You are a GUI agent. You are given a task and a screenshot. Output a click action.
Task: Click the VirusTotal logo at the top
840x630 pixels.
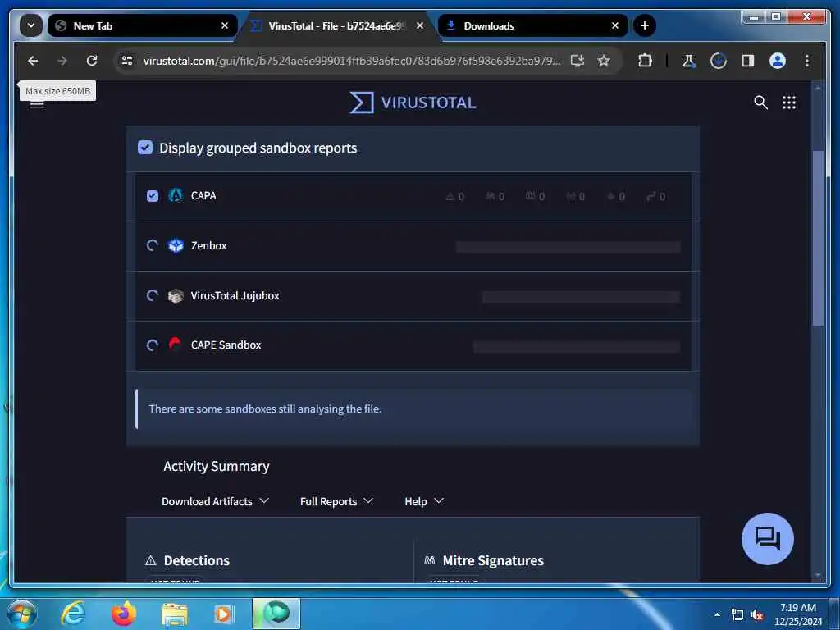[x=413, y=103]
